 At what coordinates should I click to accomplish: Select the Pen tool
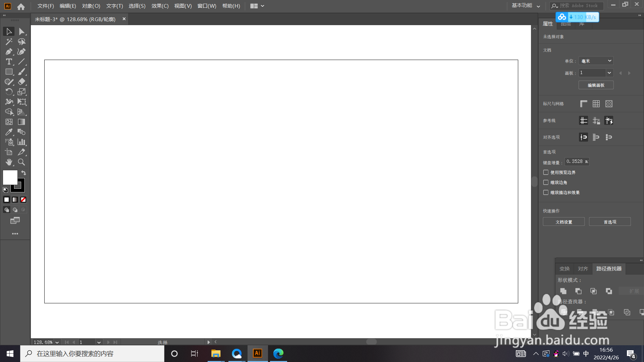[9, 52]
